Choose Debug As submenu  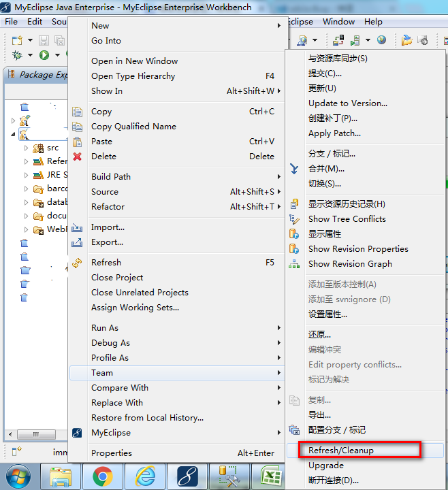176,343
